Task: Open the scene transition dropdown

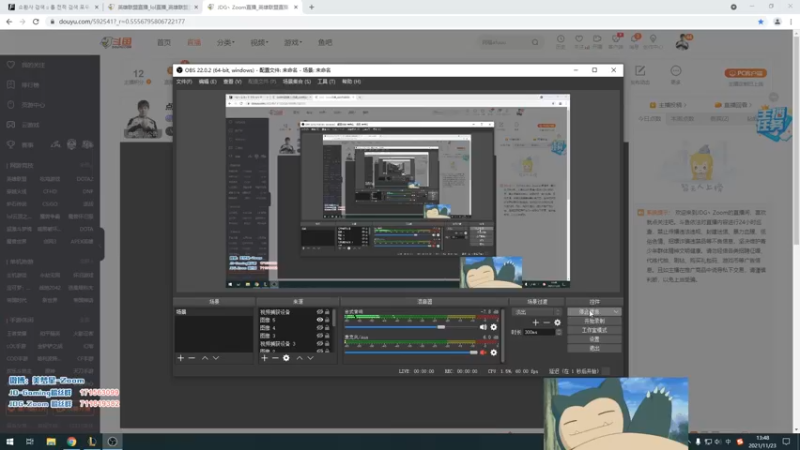Action: click(x=537, y=312)
